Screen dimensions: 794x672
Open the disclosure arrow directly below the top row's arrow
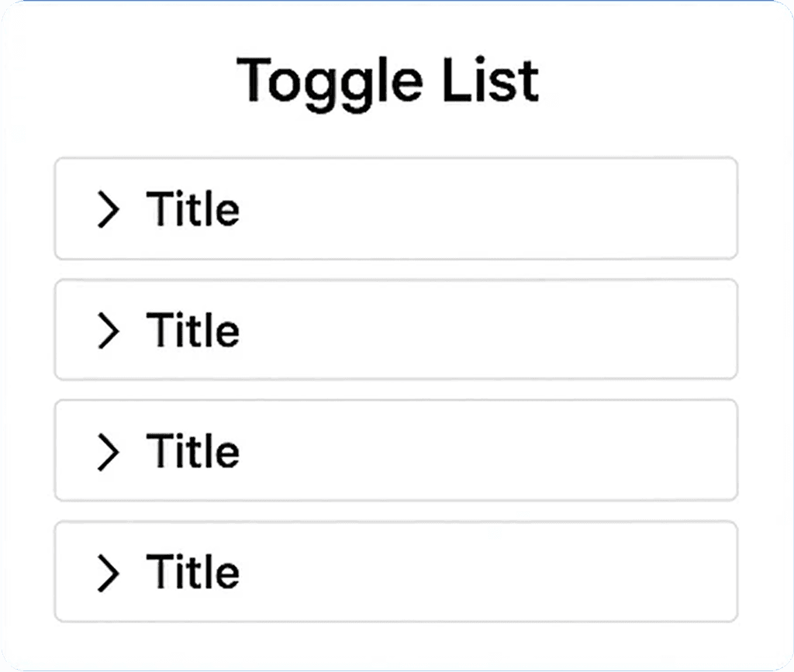point(109,330)
